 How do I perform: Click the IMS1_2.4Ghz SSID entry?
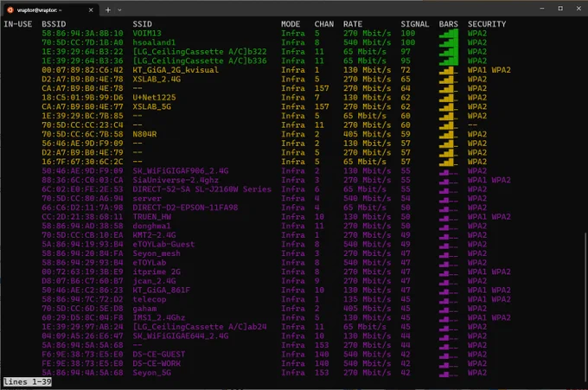pos(159,318)
